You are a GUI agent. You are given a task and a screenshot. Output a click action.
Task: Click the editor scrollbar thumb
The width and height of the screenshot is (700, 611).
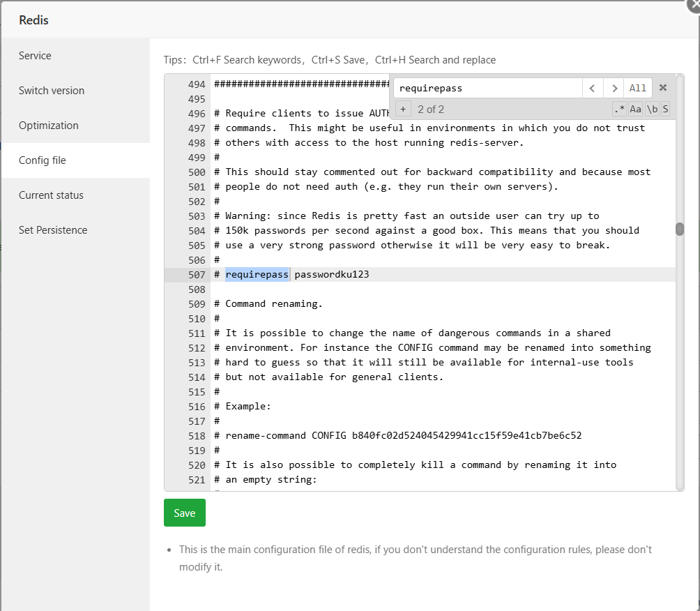679,230
